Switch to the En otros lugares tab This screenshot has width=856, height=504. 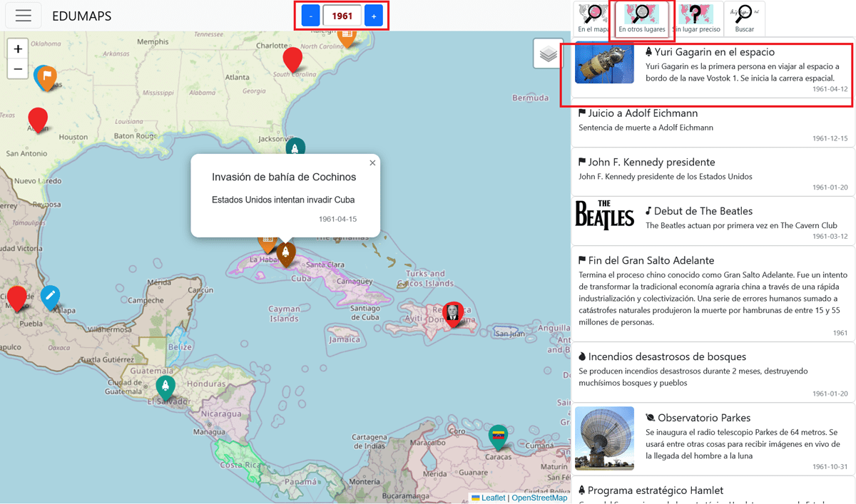click(x=642, y=19)
